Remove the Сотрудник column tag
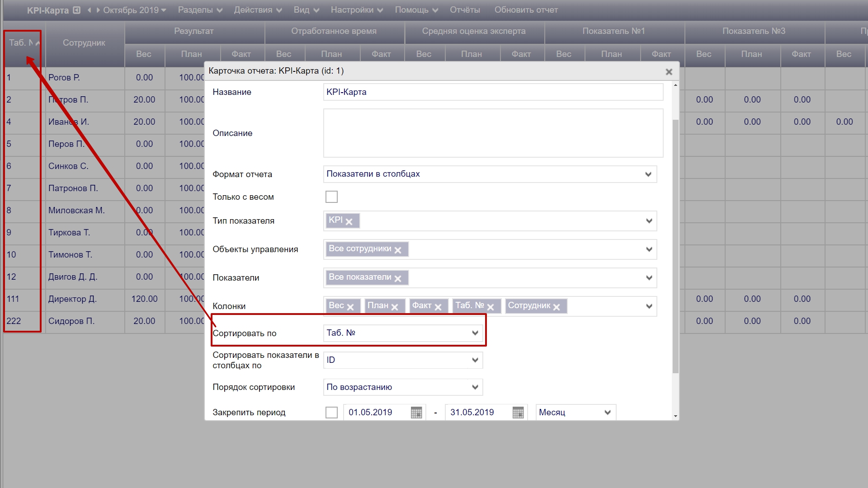This screenshot has height=488, width=868. click(557, 307)
